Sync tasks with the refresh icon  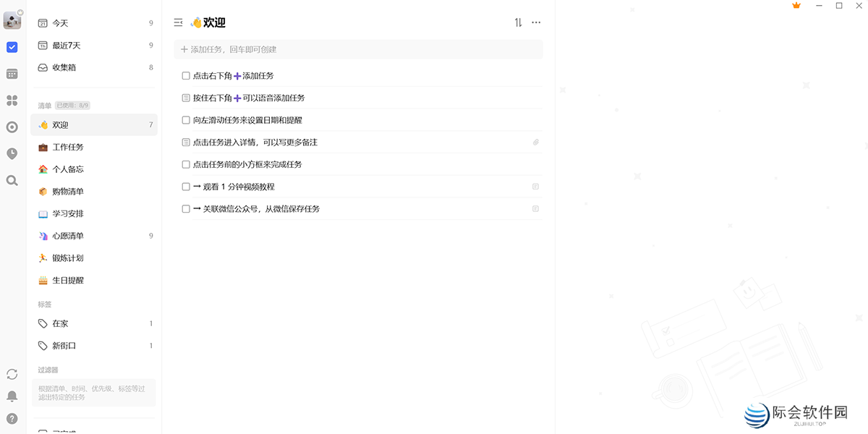pos(12,375)
